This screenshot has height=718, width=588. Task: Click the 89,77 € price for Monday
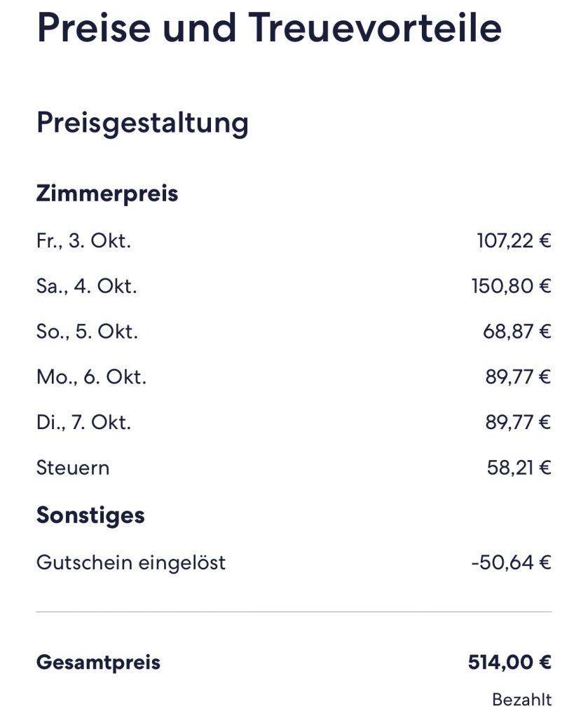(x=518, y=377)
